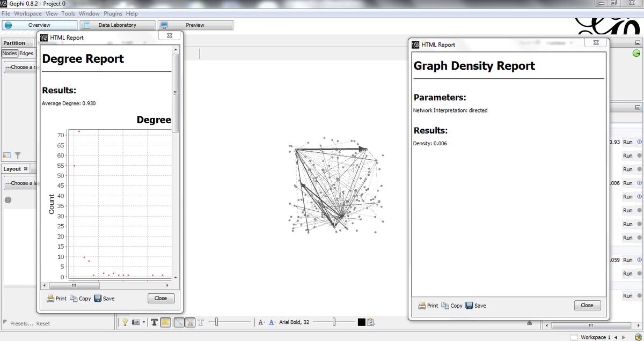Click the funnel filter icon in Partition panel
Image resolution: width=644 pixels, height=341 pixels.
pyautogui.click(x=17, y=155)
